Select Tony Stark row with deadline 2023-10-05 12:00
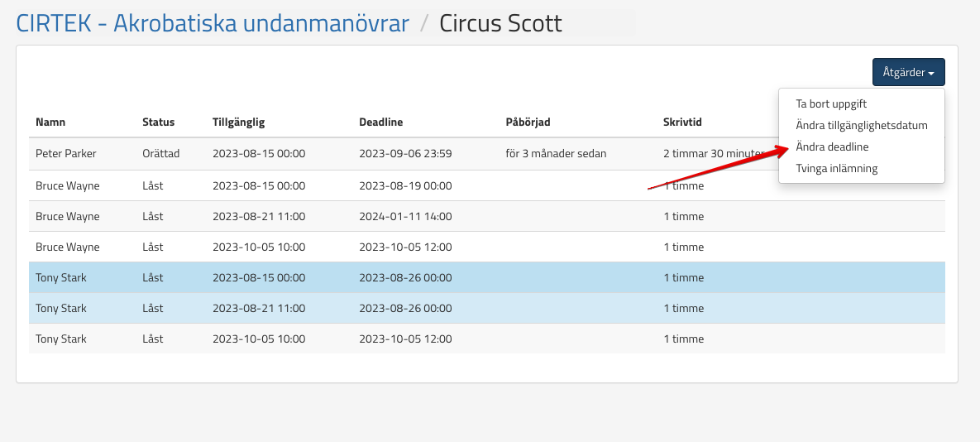This screenshot has height=442, width=980. pos(61,339)
